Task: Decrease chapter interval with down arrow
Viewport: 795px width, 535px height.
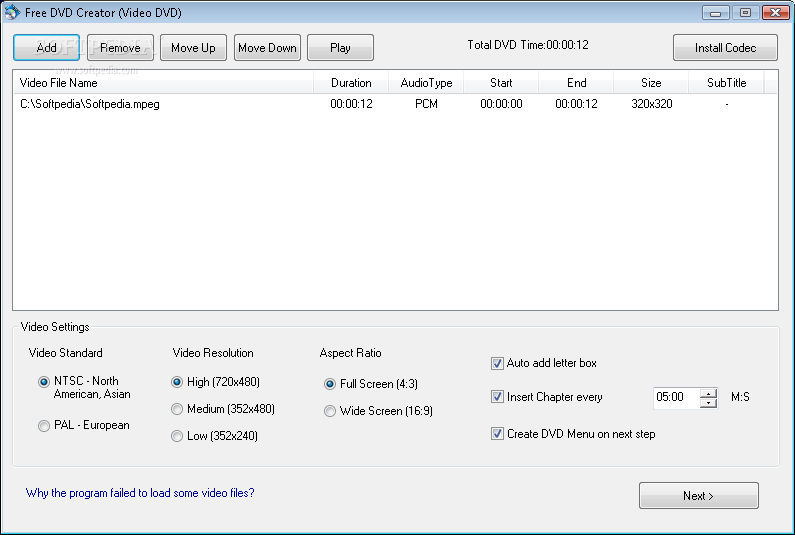Action: (708, 403)
